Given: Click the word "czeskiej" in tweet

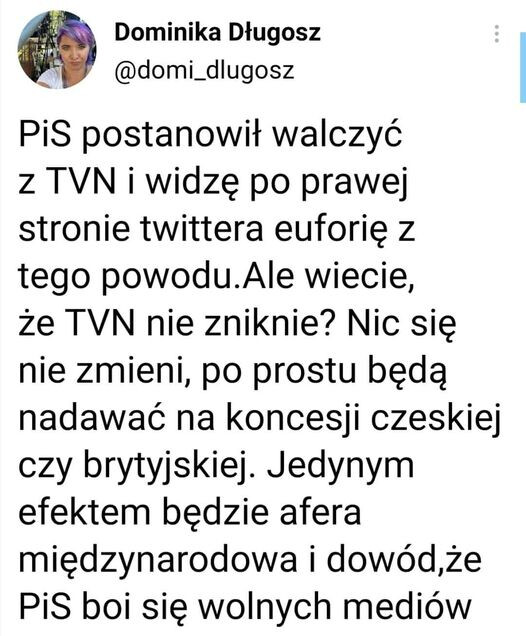Looking at the screenshot, I should [x=436, y=420].
